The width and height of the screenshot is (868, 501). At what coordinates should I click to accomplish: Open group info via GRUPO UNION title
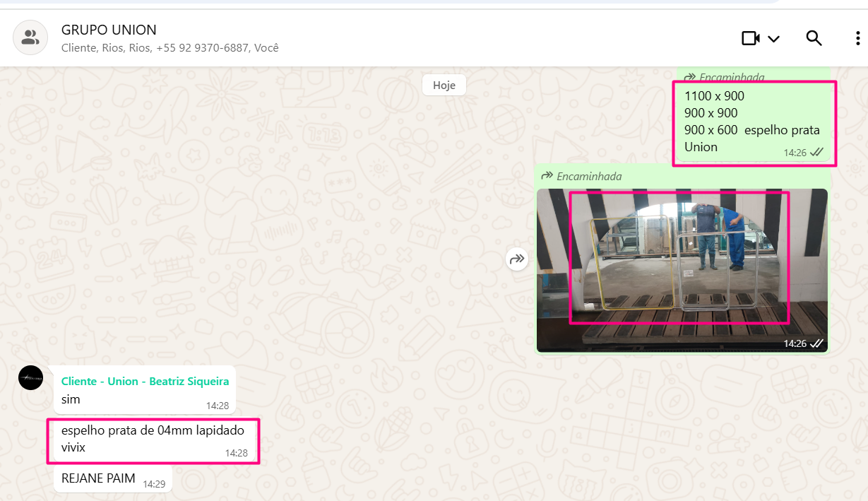tap(109, 30)
